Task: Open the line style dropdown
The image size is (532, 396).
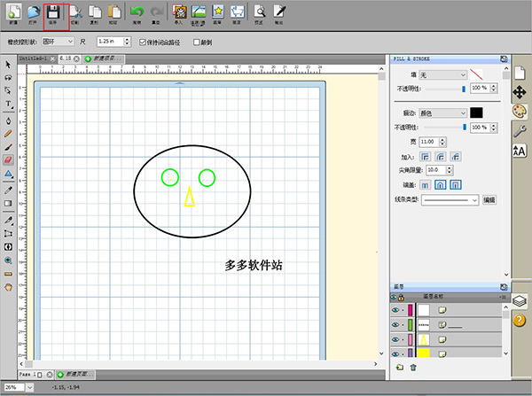Action: click(450, 200)
